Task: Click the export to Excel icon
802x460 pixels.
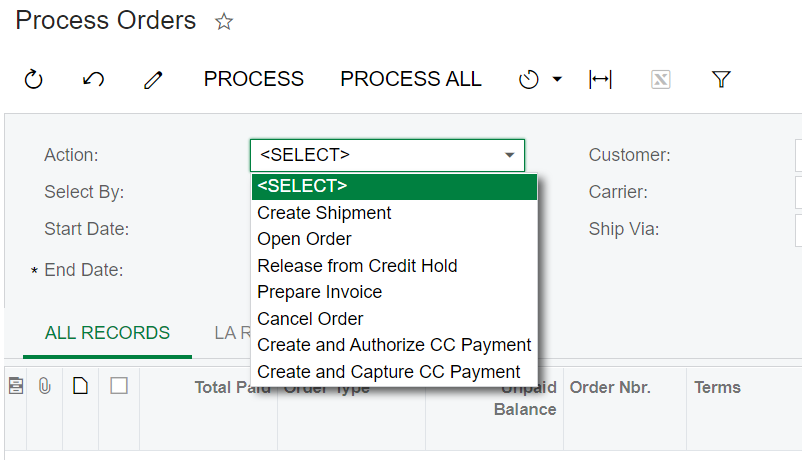Action: pos(661,79)
